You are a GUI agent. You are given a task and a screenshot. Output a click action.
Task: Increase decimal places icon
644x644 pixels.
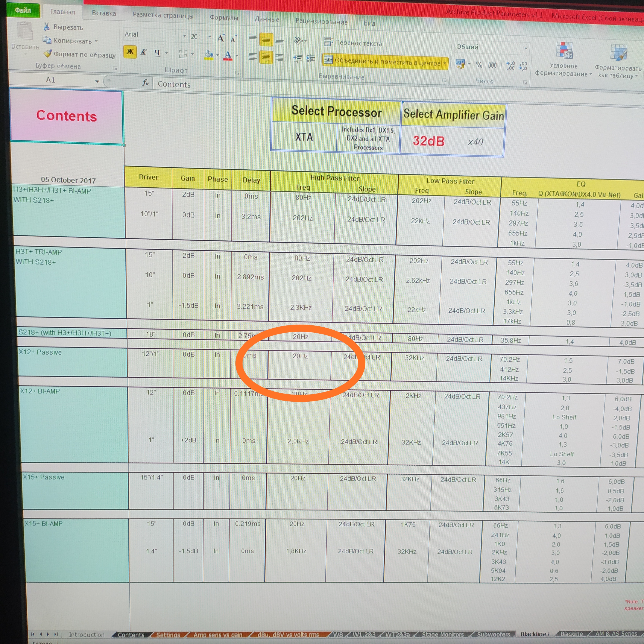(x=511, y=66)
